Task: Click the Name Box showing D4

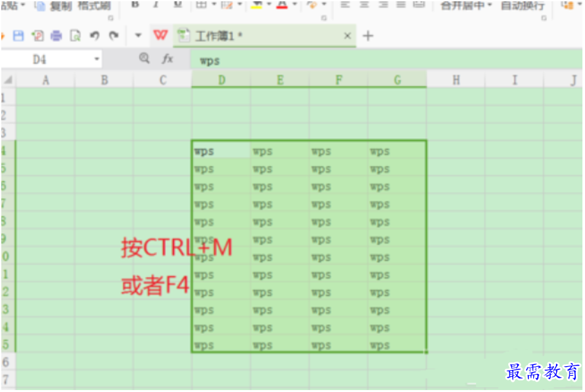Action: 52,59
